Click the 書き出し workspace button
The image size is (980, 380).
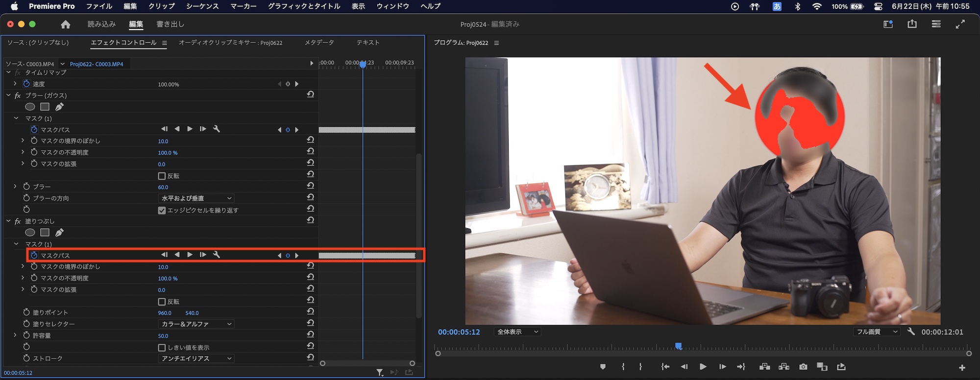click(170, 24)
